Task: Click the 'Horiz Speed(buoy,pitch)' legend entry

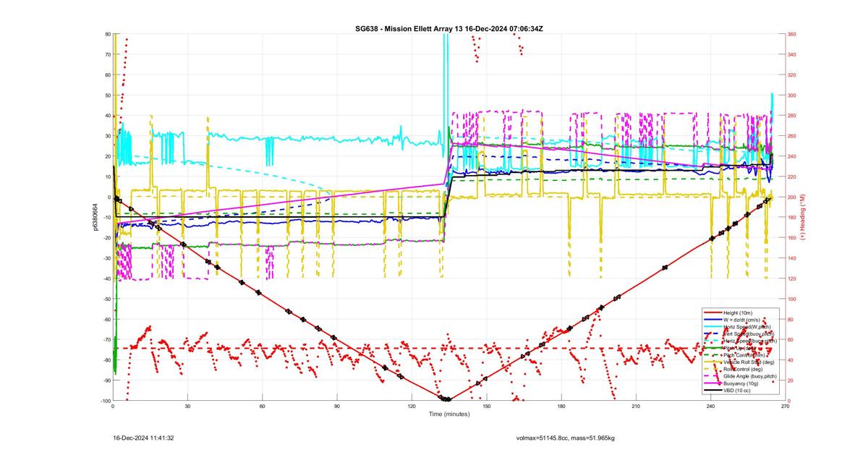Action: click(x=750, y=341)
